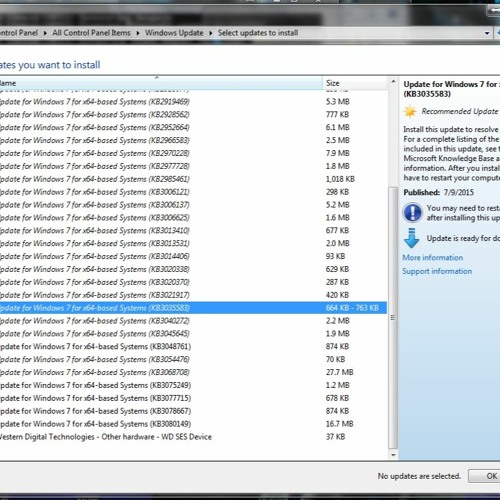
Task: Select update KB3054476
Action: [193, 359]
